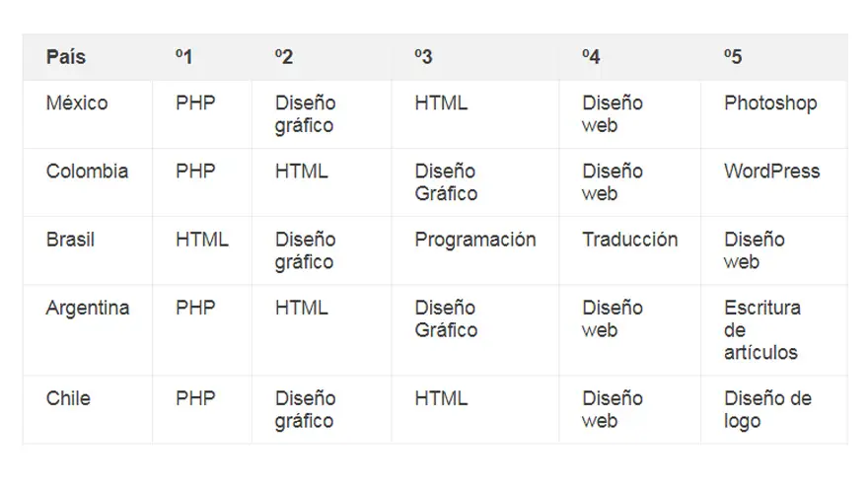Click the Chile country cell
The height and width of the screenshot is (488, 868).
(68, 398)
